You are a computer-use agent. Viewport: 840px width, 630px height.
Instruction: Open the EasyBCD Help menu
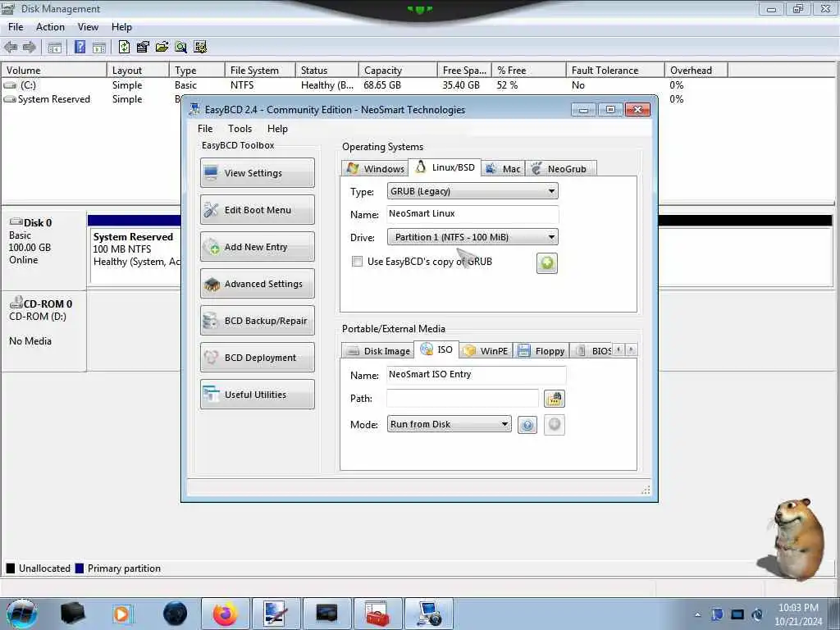click(x=277, y=129)
